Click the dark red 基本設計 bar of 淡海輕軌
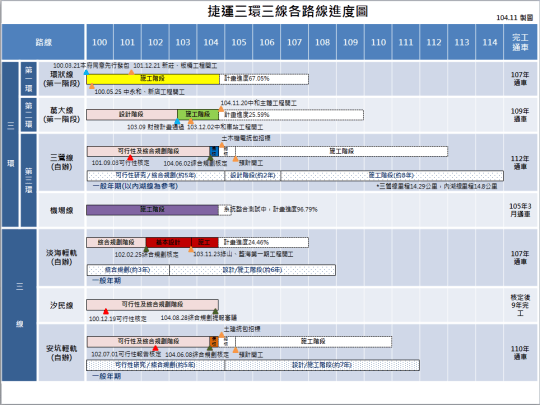The width and height of the screenshot is (540, 405). pos(168,242)
